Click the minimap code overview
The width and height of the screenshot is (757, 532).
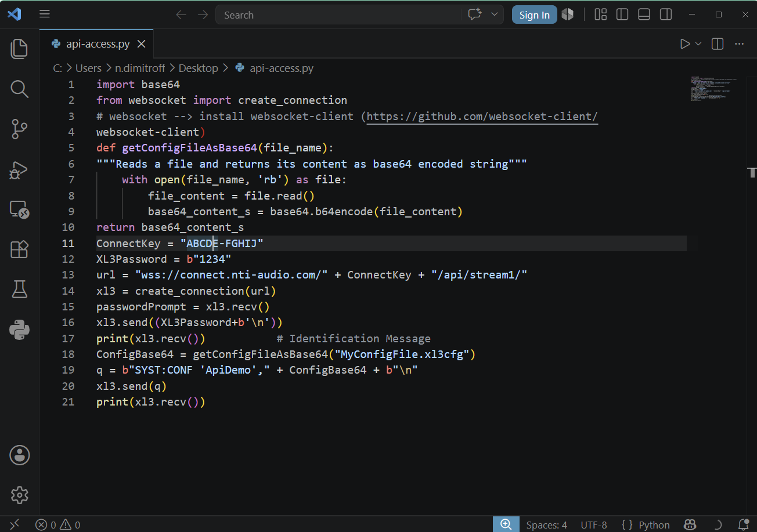click(713, 89)
